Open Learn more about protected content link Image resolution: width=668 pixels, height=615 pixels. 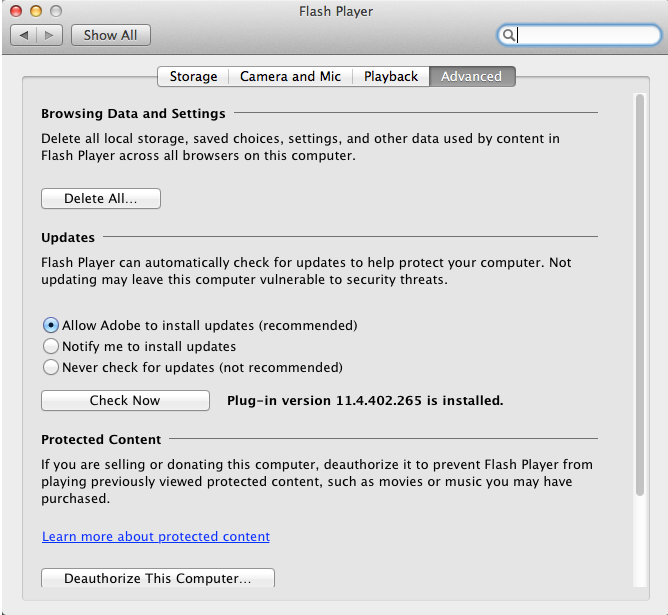point(156,536)
